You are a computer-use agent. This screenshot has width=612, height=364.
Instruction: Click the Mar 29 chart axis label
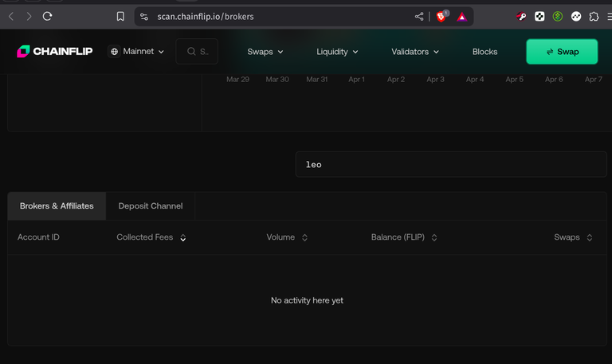coord(237,79)
